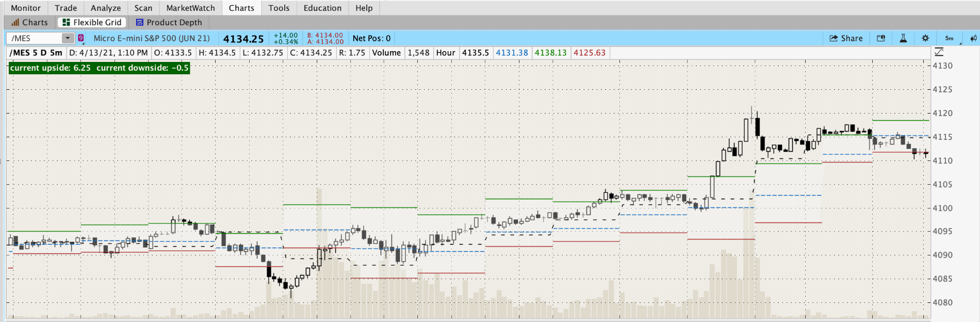Open chart settings gear icon
This screenshot has height=322, width=980.
click(925, 38)
